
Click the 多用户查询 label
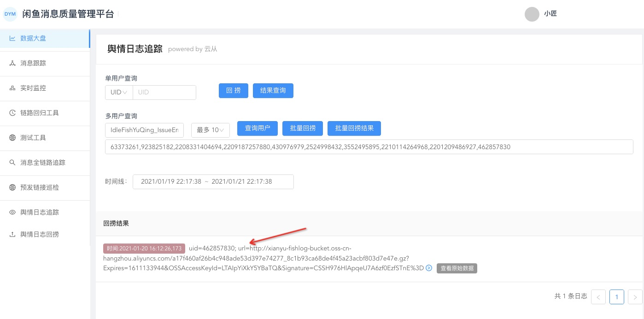point(121,116)
